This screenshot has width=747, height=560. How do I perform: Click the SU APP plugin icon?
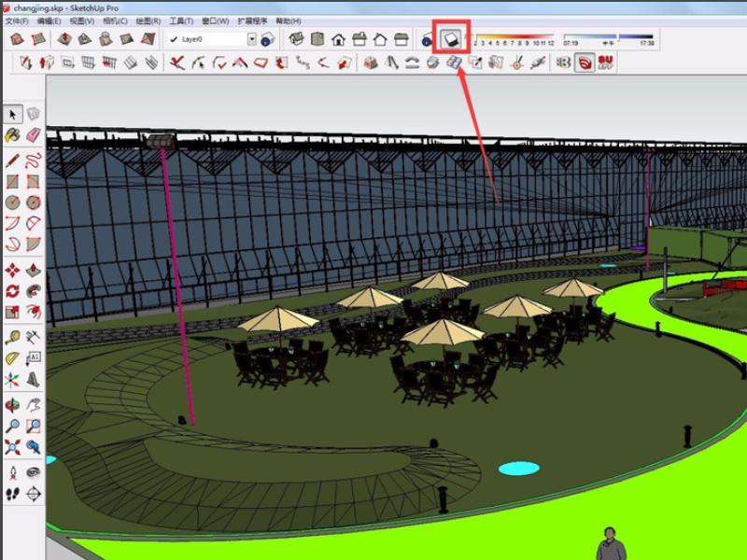pos(605,63)
